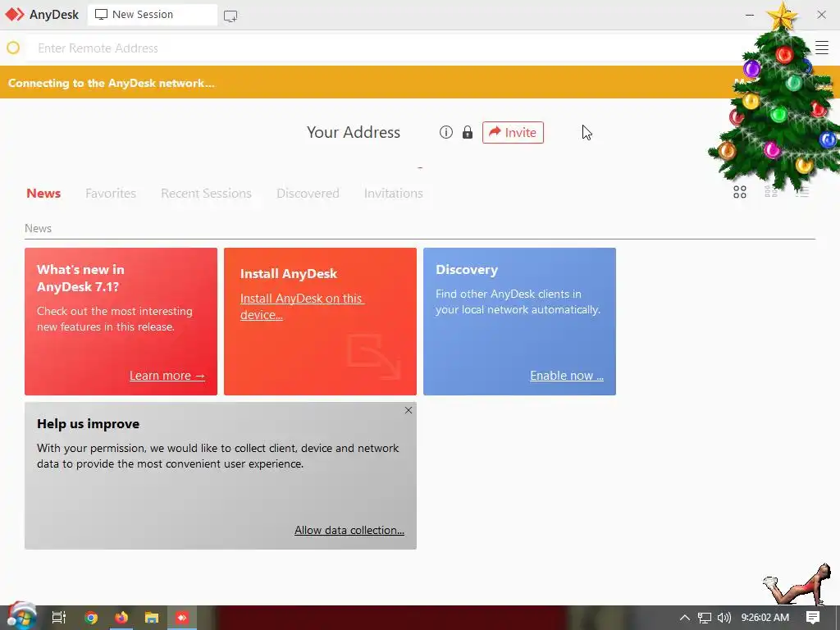The height and width of the screenshot is (630, 840).
Task: Open the Learn more link
Action: 167,376
